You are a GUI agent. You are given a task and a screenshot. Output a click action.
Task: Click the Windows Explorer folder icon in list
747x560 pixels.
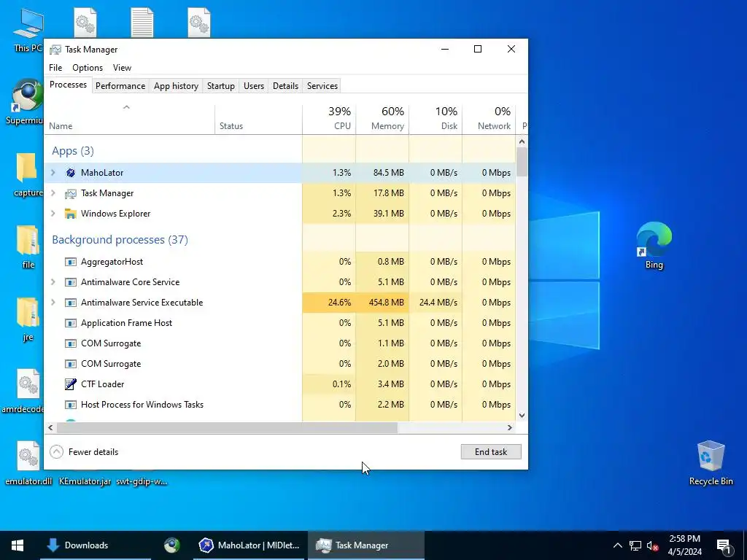coord(71,214)
